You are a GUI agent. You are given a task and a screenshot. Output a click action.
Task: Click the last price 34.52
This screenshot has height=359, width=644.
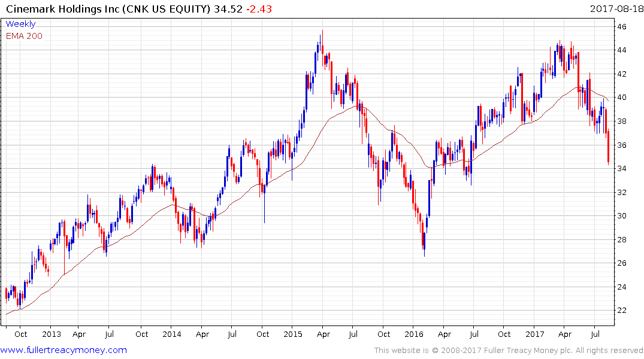[228, 9]
